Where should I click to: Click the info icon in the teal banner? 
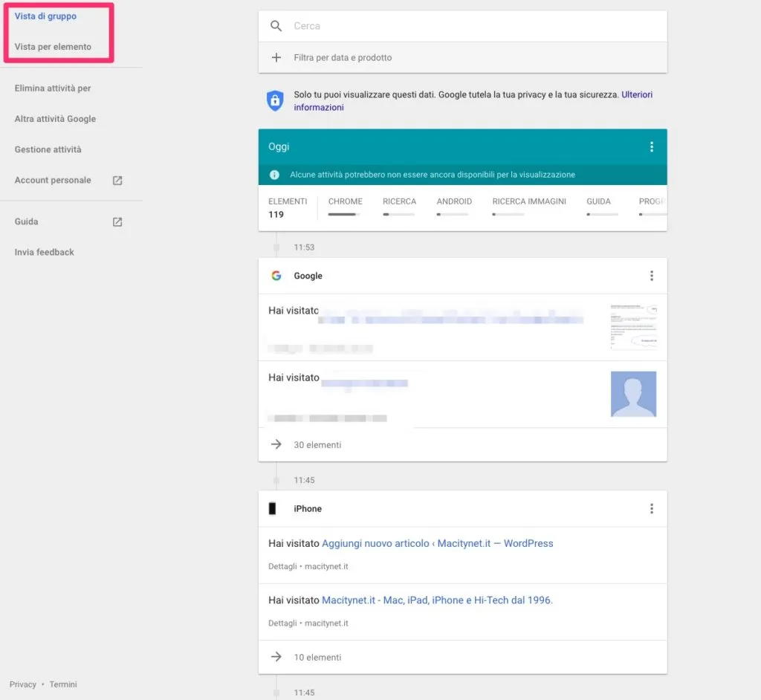pos(274,175)
